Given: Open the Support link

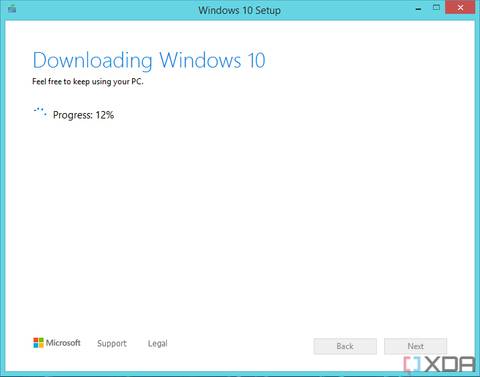Looking at the screenshot, I should click(x=112, y=343).
